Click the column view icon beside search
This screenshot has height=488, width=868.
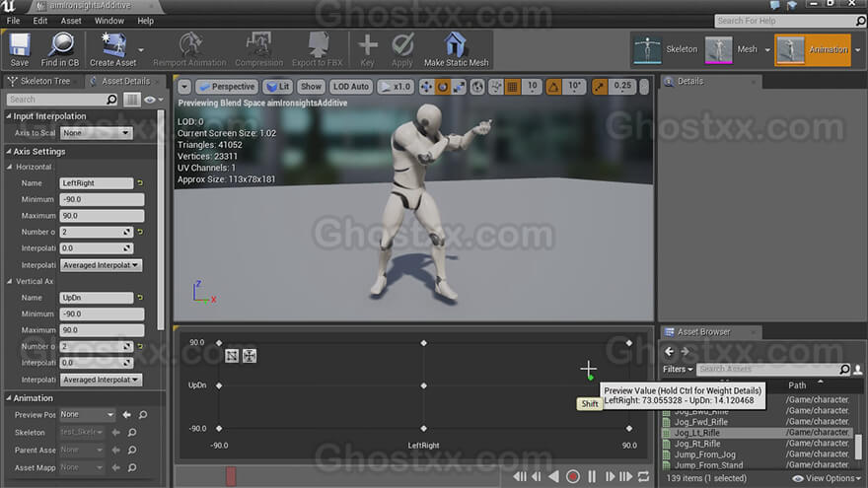tap(131, 100)
